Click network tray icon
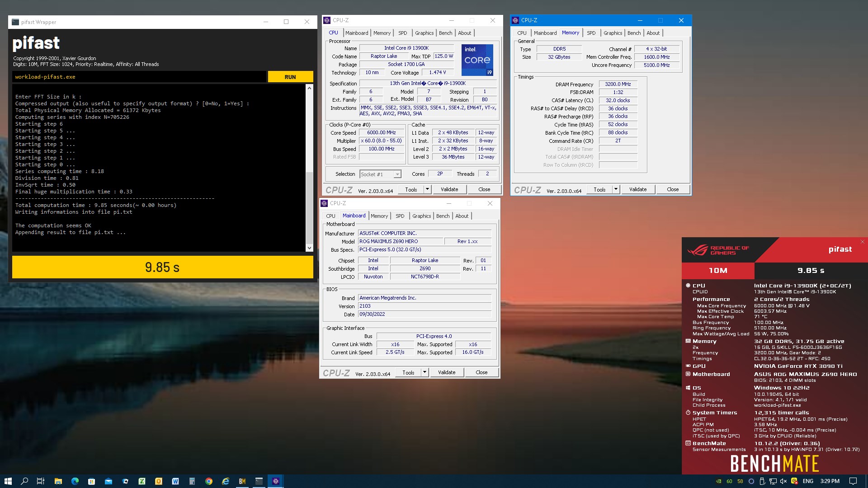 pyautogui.click(x=773, y=481)
